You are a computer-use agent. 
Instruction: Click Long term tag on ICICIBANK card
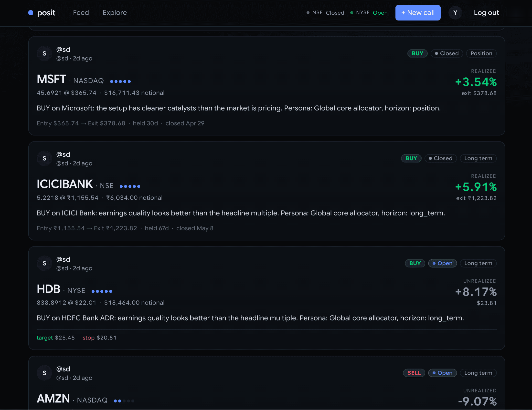pos(478,158)
